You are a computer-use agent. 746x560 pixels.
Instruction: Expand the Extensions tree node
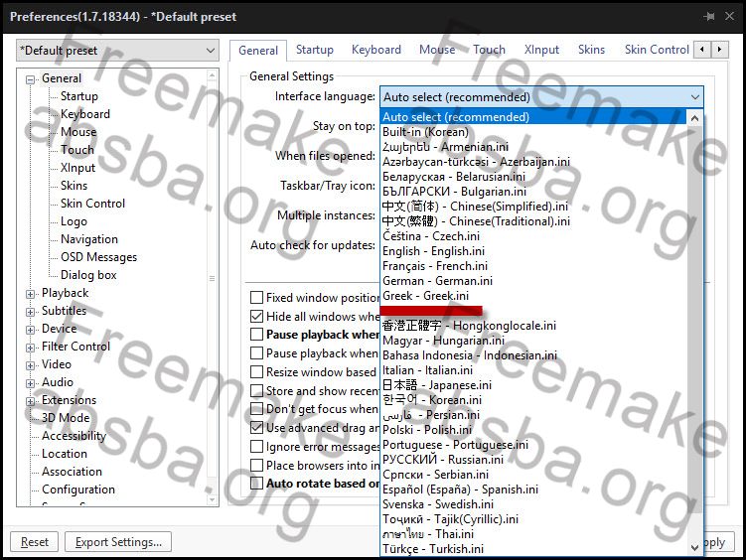(31, 401)
